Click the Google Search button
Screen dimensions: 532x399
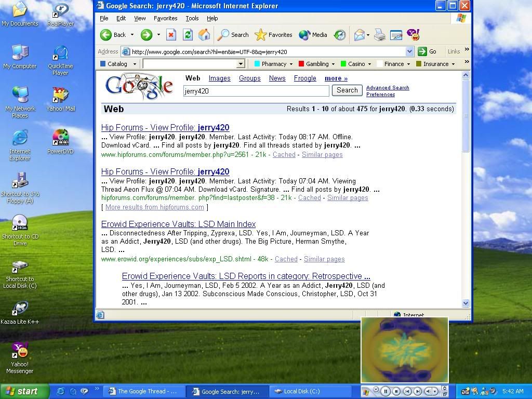point(347,90)
